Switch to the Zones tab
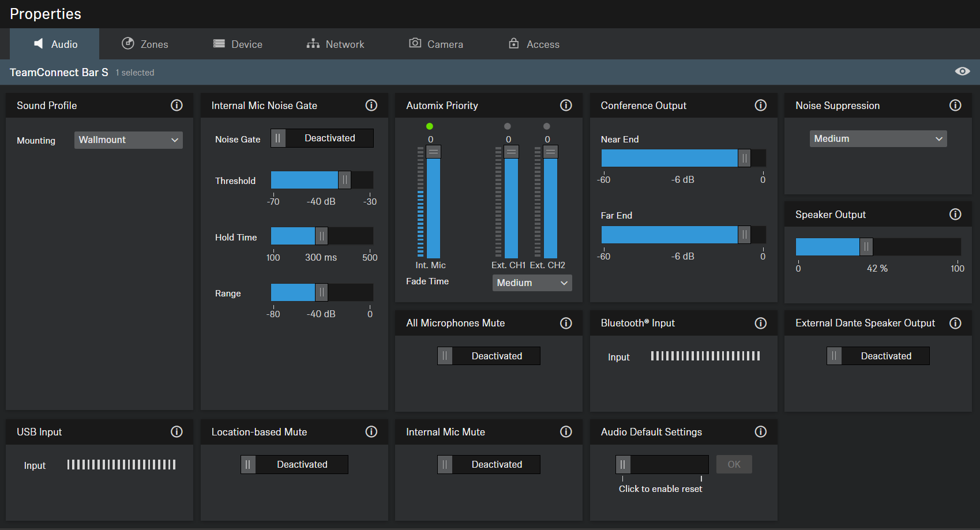 (x=145, y=44)
